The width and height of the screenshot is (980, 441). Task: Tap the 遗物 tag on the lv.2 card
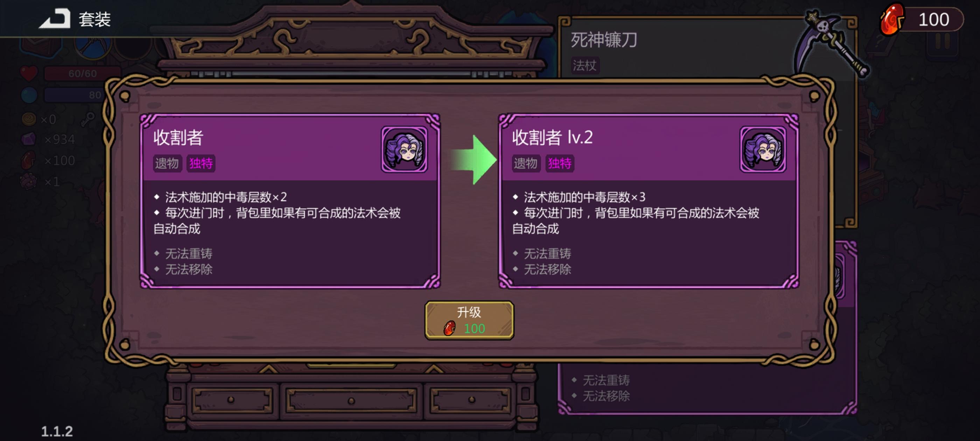pyautogui.click(x=525, y=163)
